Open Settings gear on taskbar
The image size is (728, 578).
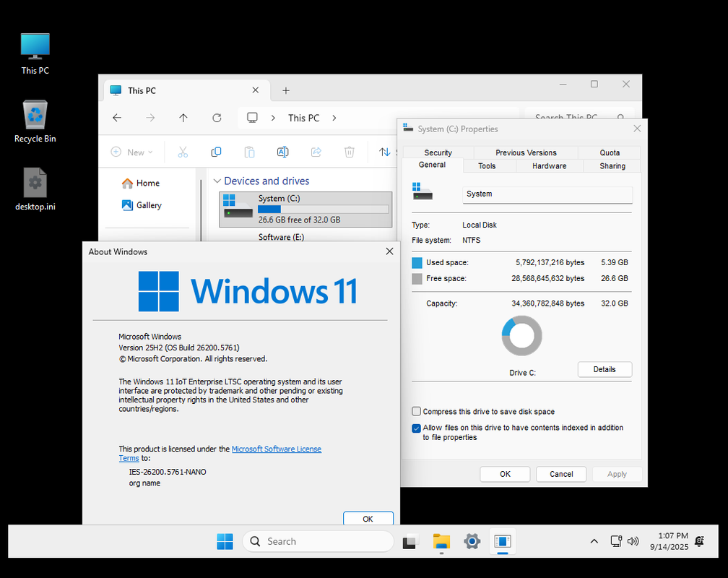pos(472,541)
